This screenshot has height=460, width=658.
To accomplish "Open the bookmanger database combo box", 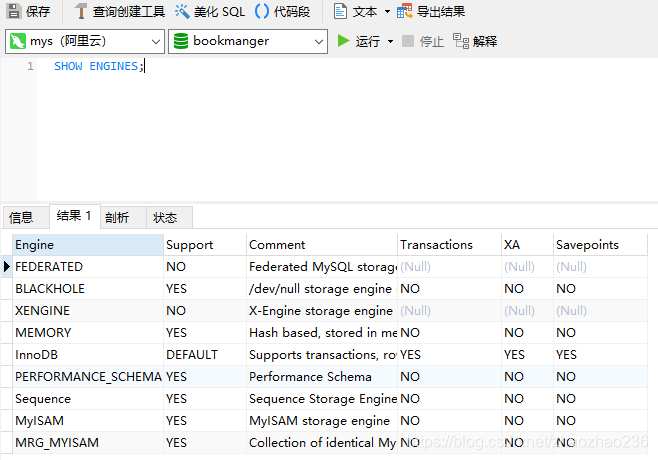I will pyautogui.click(x=248, y=42).
